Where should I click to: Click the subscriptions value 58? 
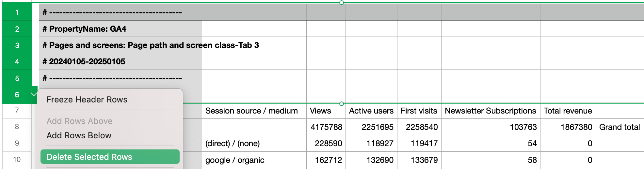tap(491, 160)
